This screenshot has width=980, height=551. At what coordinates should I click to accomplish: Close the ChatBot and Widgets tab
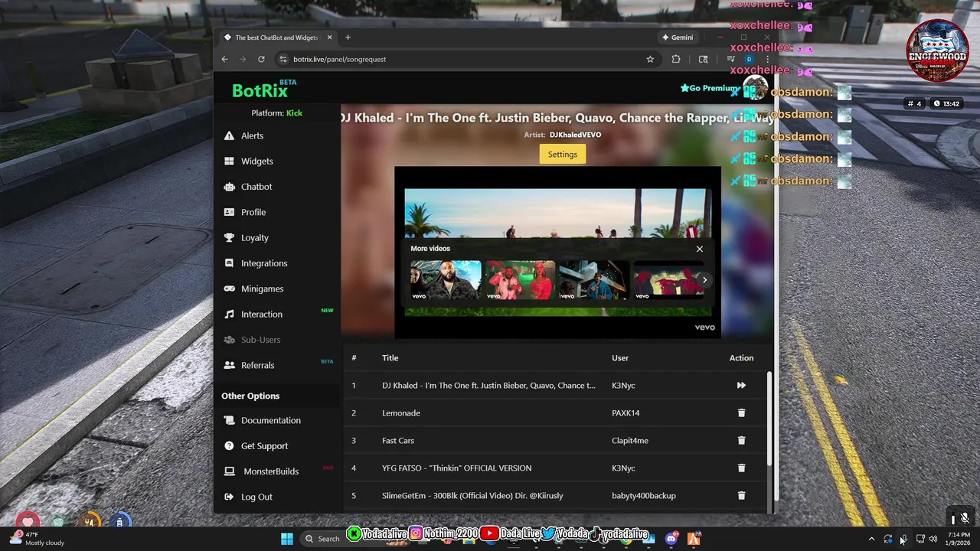[x=330, y=37]
